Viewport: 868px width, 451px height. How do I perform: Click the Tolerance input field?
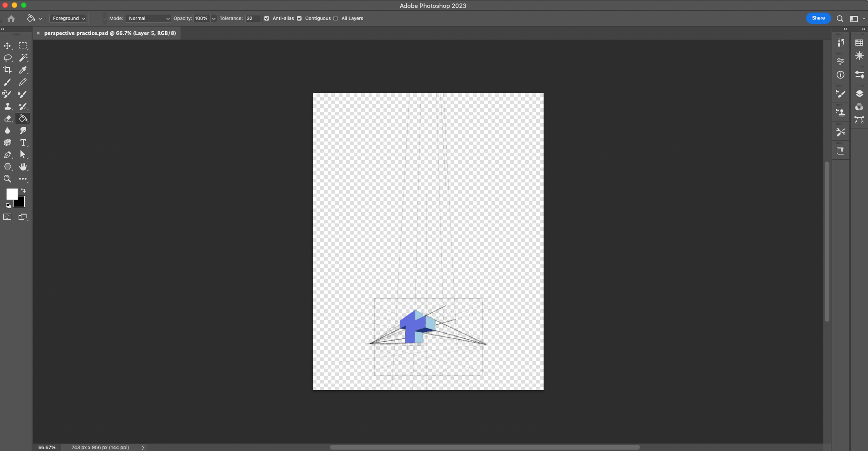[253, 19]
